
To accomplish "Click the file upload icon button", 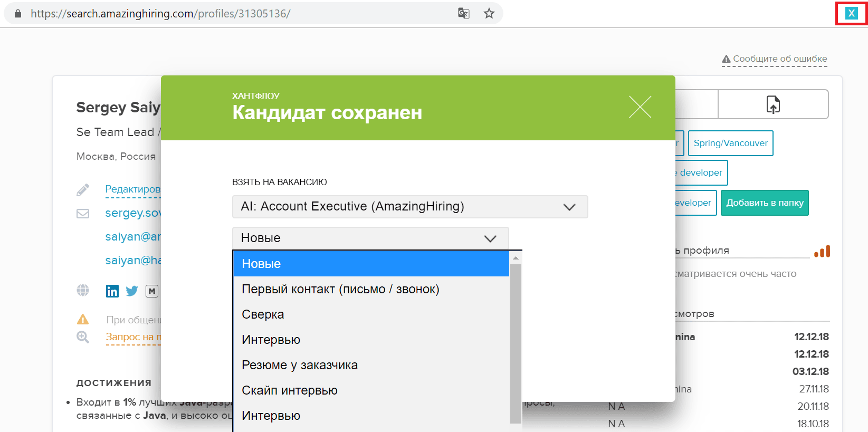I will 773,104.
